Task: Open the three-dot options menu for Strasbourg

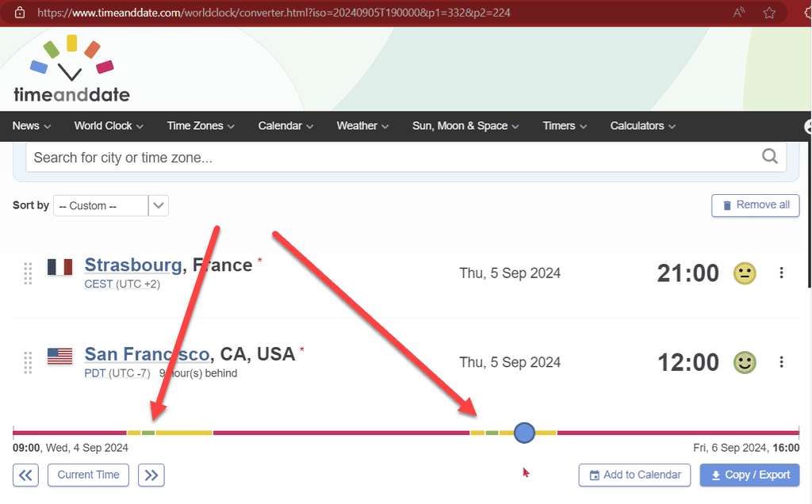Action: click(x=781, y=273)
